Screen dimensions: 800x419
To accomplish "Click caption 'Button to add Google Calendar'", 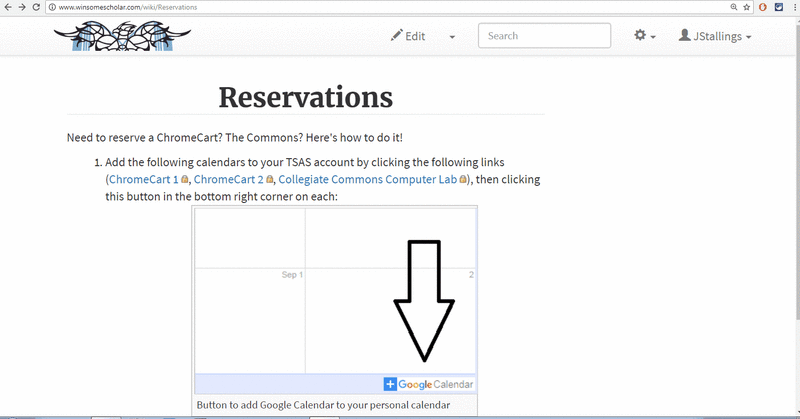I will coord(323,405).
